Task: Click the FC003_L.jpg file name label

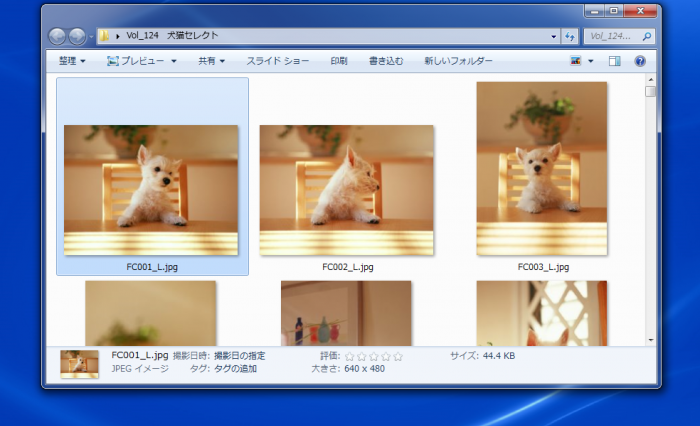Action: click(543, 267)
